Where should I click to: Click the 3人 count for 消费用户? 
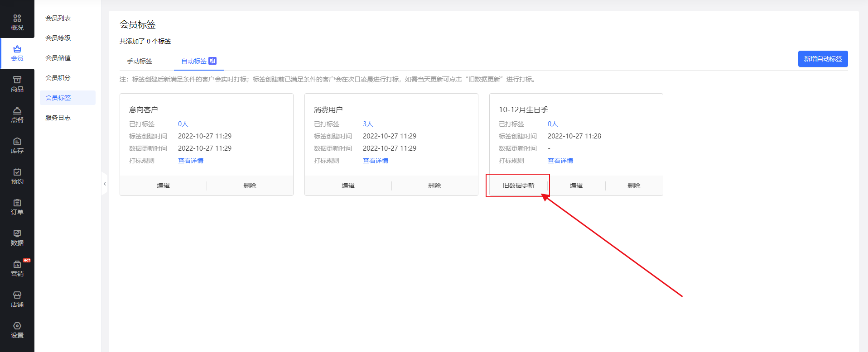367,124
